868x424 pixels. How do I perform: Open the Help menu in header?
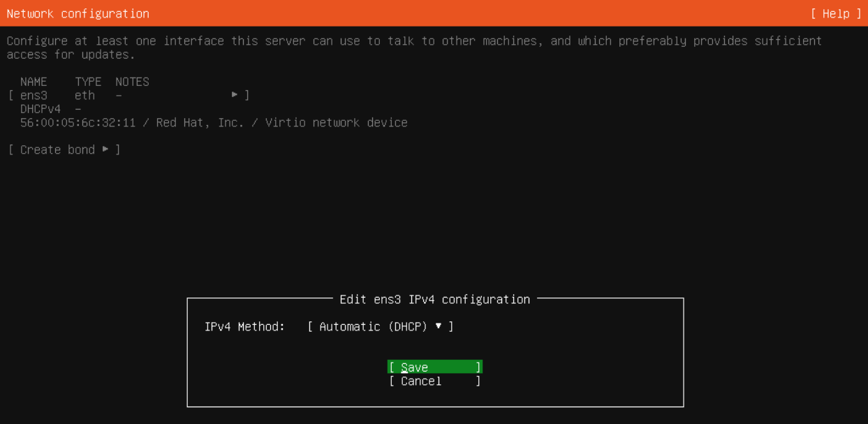click(836, 13)
